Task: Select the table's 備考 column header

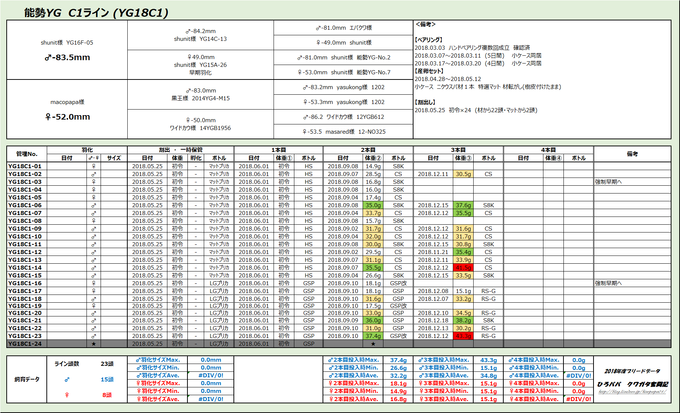Action: point(632,154)
